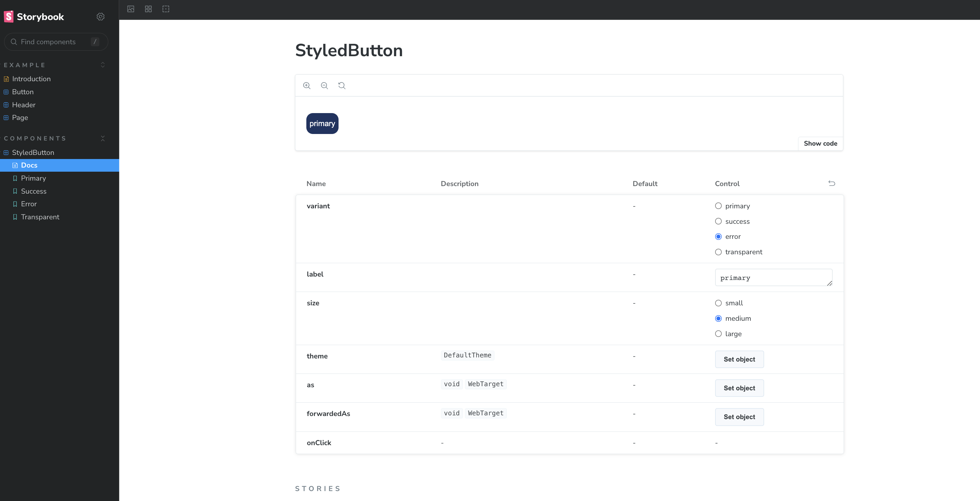Click the dark blue primary preview button
The image size is (980, 501).
tap(322, 124)
